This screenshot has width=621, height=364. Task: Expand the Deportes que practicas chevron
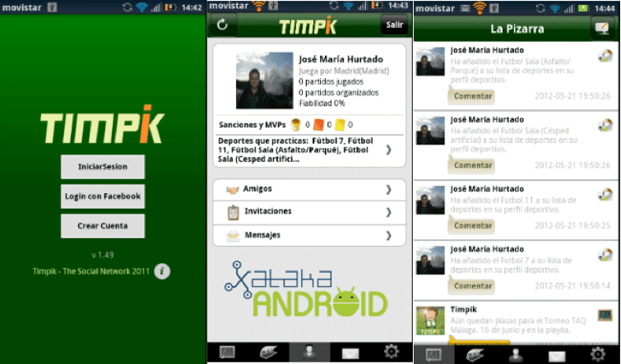388,150
